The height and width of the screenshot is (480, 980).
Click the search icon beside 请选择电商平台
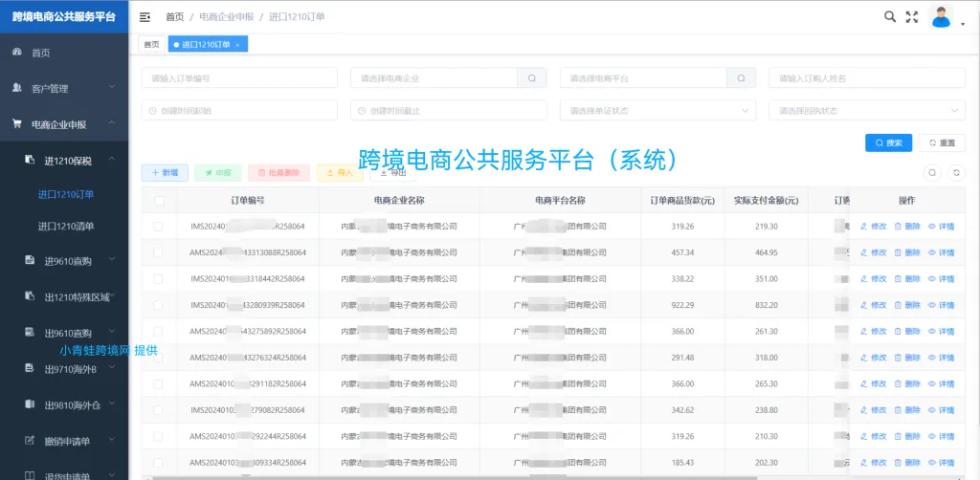(x=742, y=78)
